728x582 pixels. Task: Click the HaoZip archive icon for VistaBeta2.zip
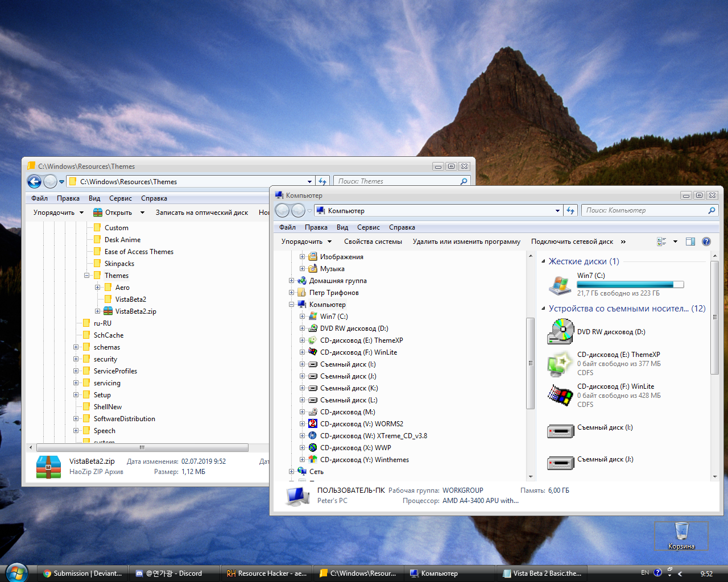coord(48,466)
